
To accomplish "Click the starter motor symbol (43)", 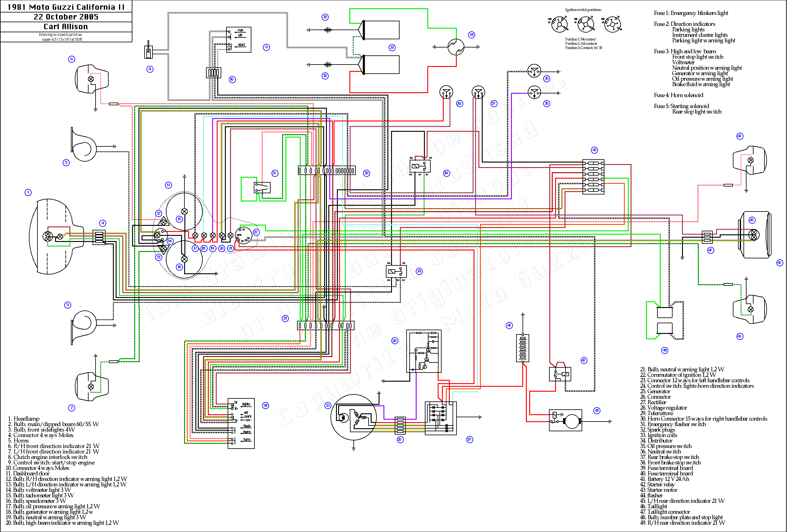I will [565, 420].
